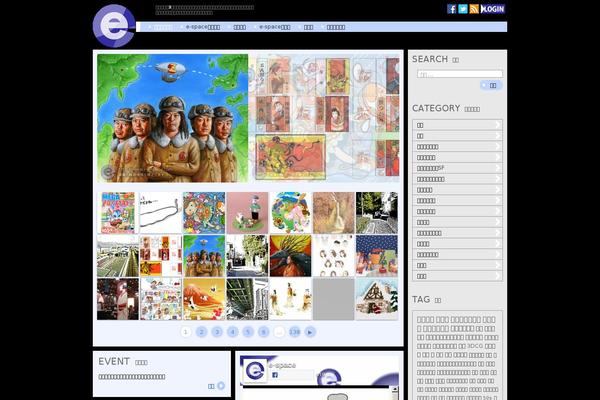Screen dimensions: 600x400
Task: Open the long-haired woman on red background thumbnail
Action: [x=290, y=256]
